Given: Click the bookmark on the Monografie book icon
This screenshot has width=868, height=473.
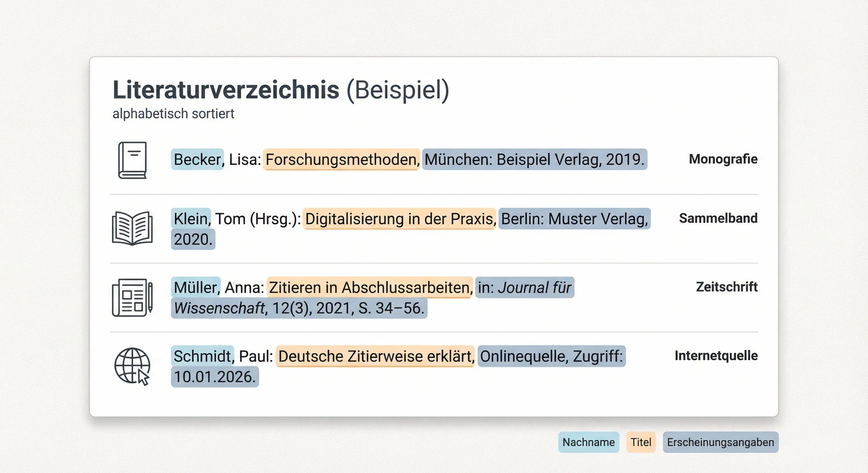Looking at the screenshot, I should click(x=135, y=152).
